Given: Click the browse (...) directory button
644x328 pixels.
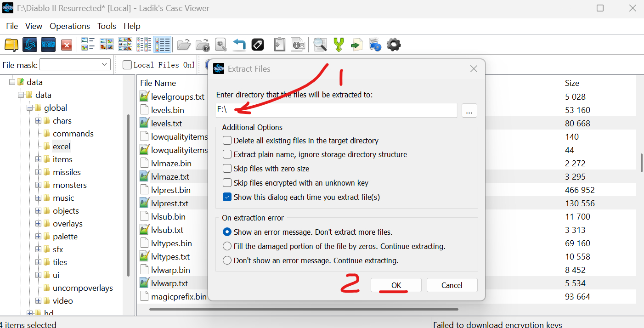Looking at the screenshot, I should tap(469, 110).
